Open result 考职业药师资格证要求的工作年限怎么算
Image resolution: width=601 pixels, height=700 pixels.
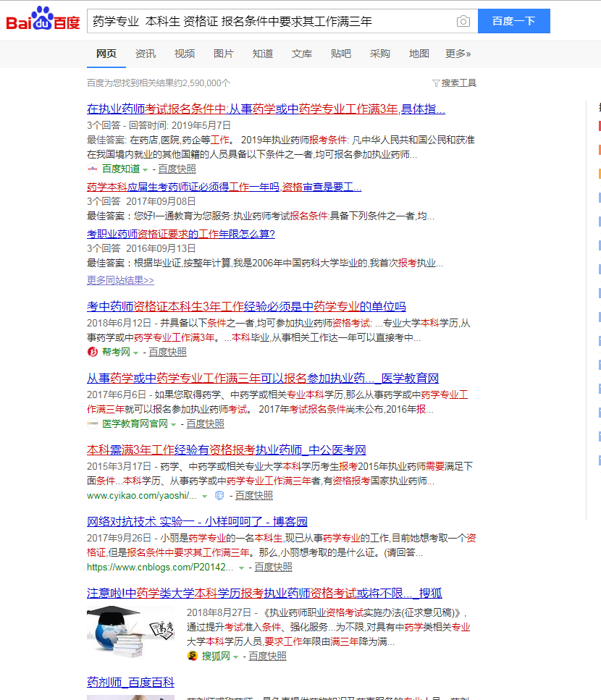point(181,234)
